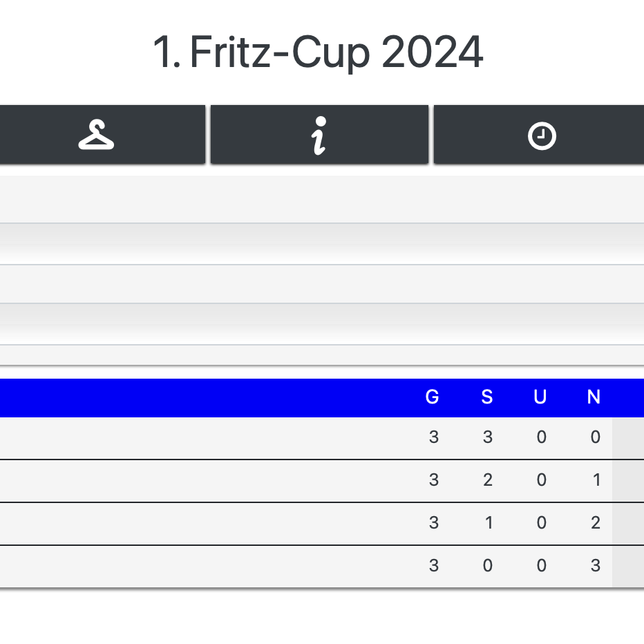Open the info tab
This screenshot has width=644, height=644.
point(319,135)
